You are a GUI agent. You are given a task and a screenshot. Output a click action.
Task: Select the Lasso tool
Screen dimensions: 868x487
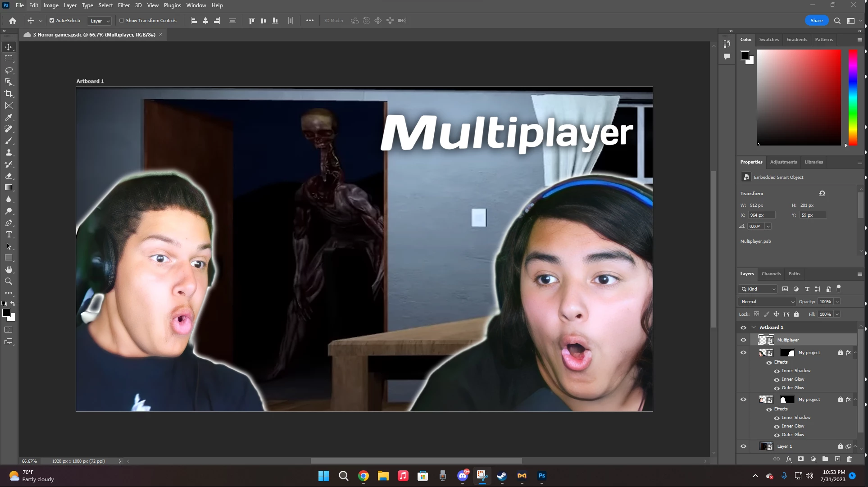(x=9, y=70)
